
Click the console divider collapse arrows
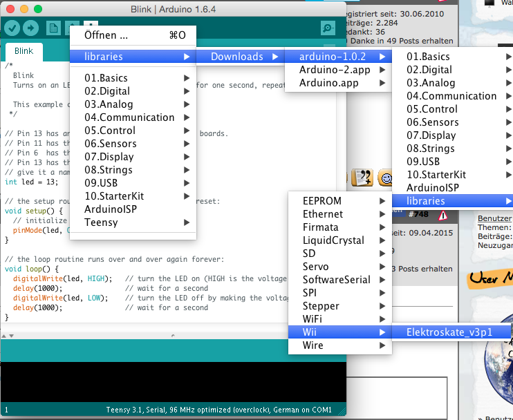tap(8, 336)
